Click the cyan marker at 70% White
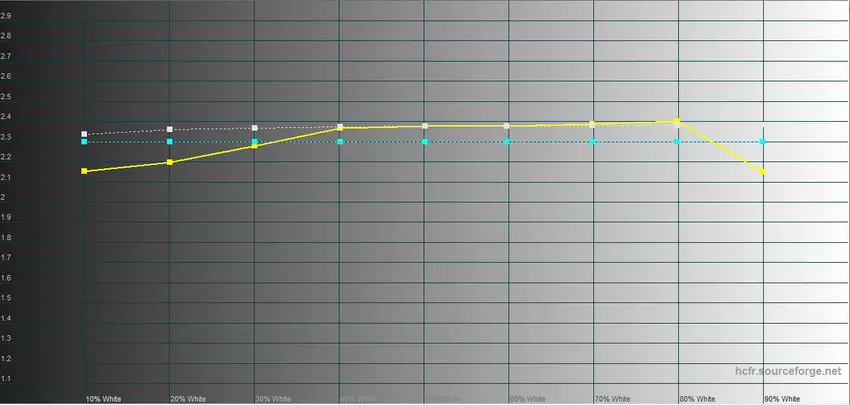Image resolution: width=850 pixels, height=405 pixels. (x=593, y=142)
